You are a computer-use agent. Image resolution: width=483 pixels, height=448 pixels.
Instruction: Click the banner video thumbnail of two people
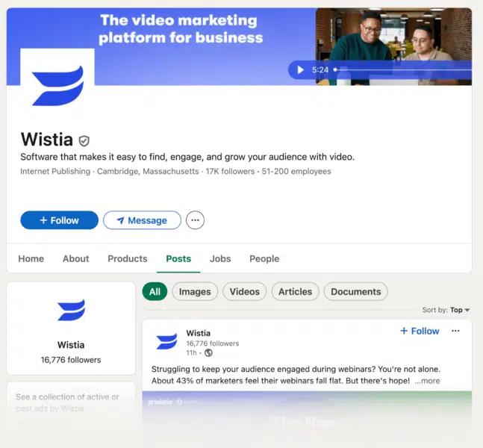[x=393, y=46]
